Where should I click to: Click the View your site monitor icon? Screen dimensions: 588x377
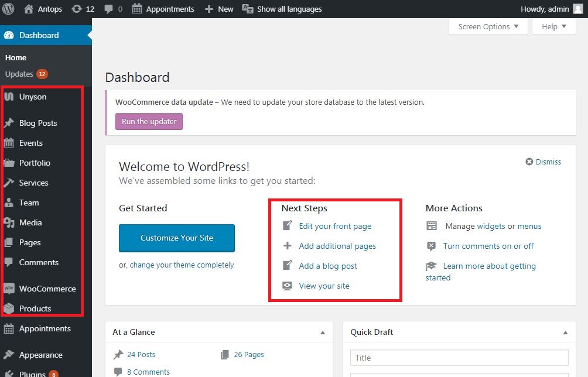[287, 286]
